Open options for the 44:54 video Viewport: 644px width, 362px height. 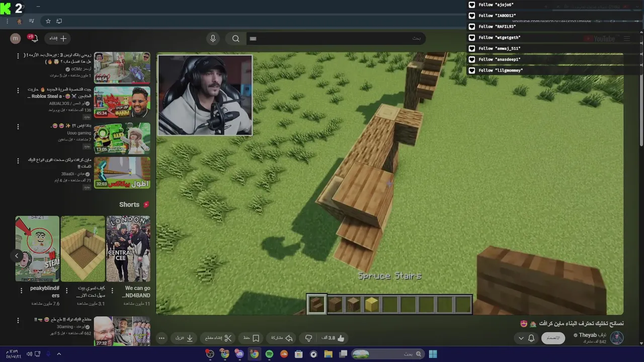point(18,56)
